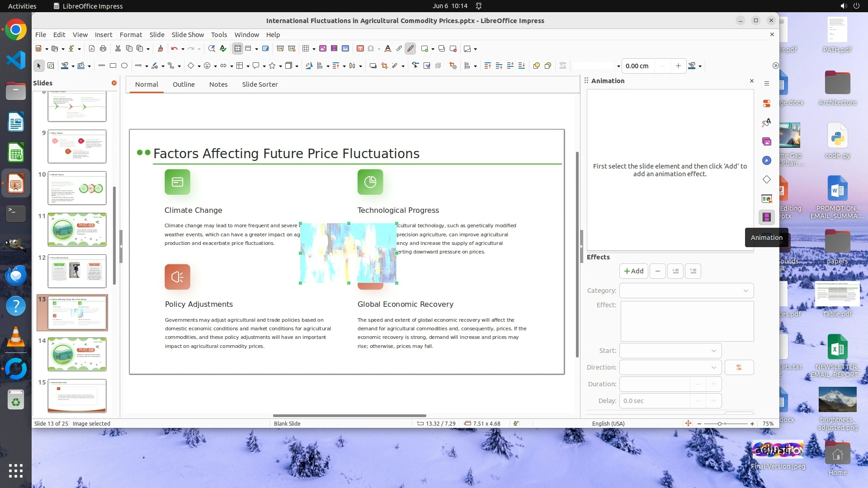The width and height of the screenshot is (868, 488).
Task: Click the Export as PDF icon
Action: click(92, 49)
